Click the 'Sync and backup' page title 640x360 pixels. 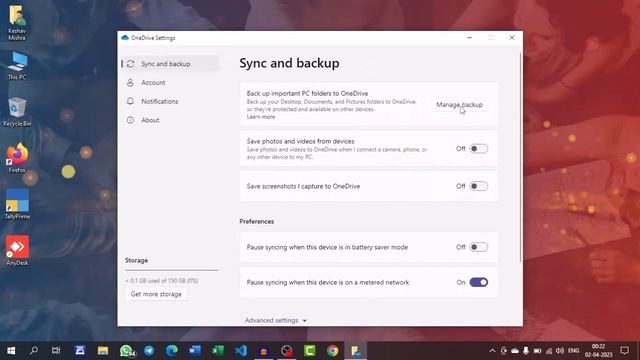coord(289,63)
